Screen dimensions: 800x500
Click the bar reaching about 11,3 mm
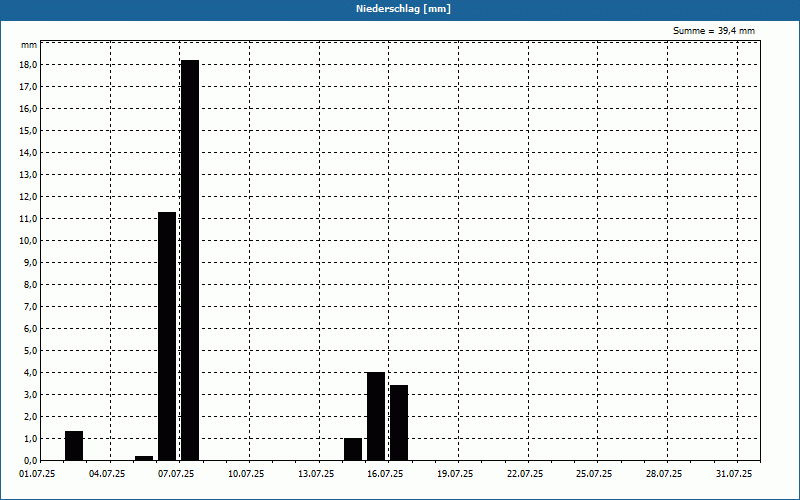point(167,336)
